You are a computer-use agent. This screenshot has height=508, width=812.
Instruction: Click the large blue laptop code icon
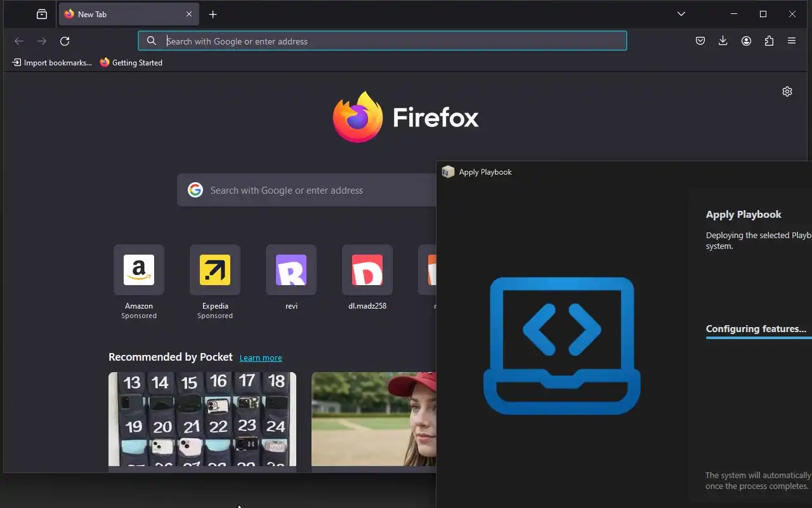point(562,346)
